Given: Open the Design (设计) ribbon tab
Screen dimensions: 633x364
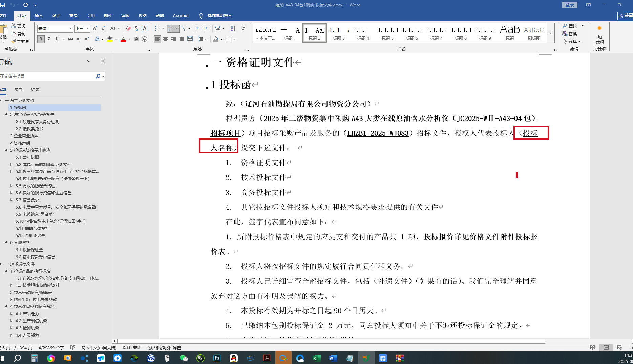Looking at the screenshot, I should click(x=56, y=16).
